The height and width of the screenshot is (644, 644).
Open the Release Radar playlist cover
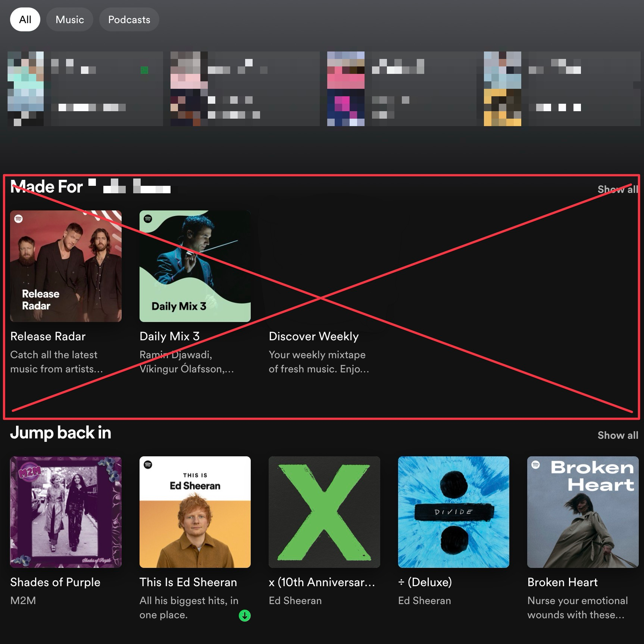(66, 266)
